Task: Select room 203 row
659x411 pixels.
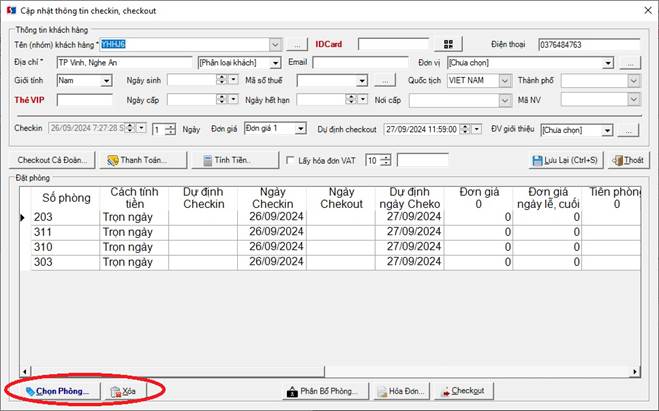Action: [330, 217]
